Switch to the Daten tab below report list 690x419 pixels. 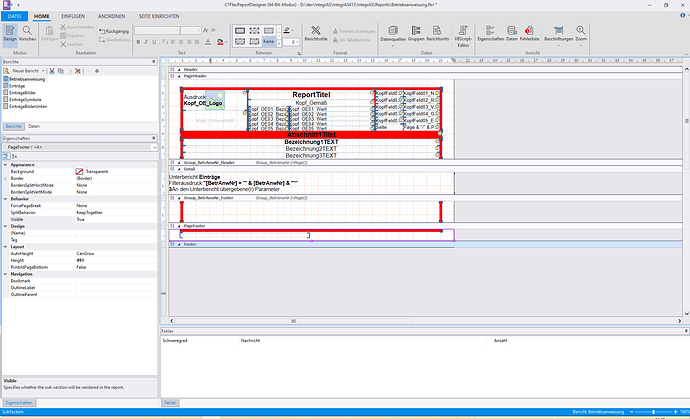click(34, 127)
